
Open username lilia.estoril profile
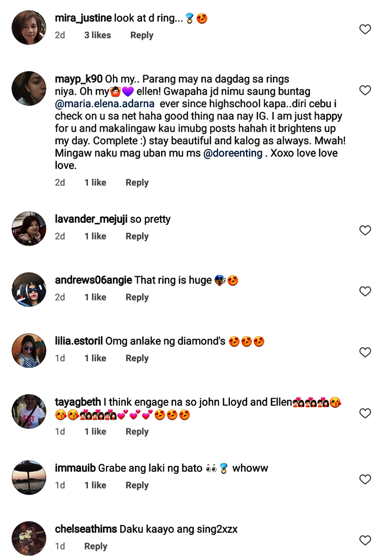tap(78, 341)
